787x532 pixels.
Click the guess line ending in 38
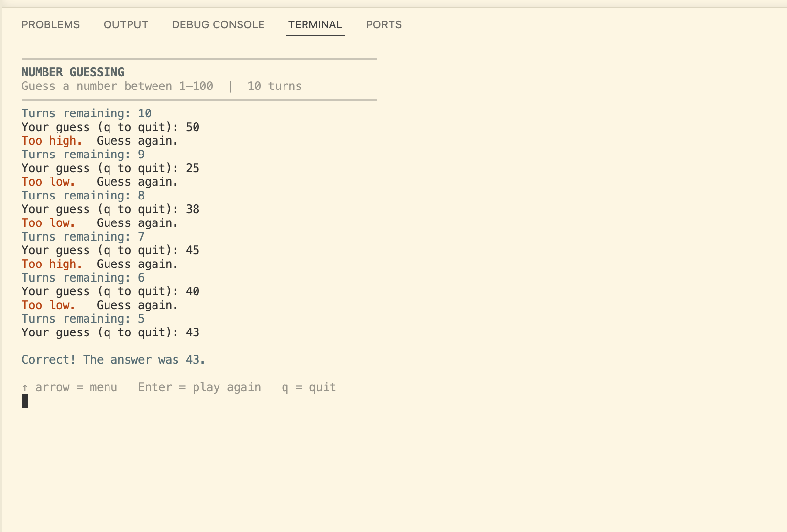pyautogui.click(x=110, y=209)
